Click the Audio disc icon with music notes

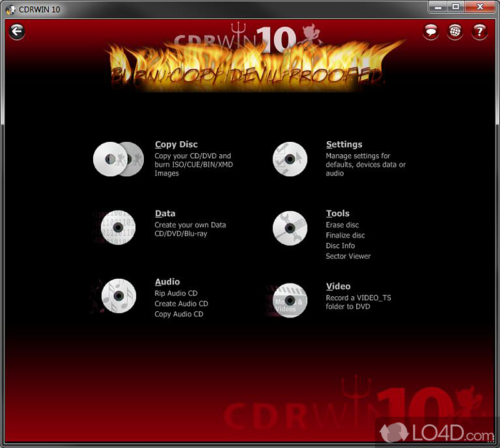119,296
